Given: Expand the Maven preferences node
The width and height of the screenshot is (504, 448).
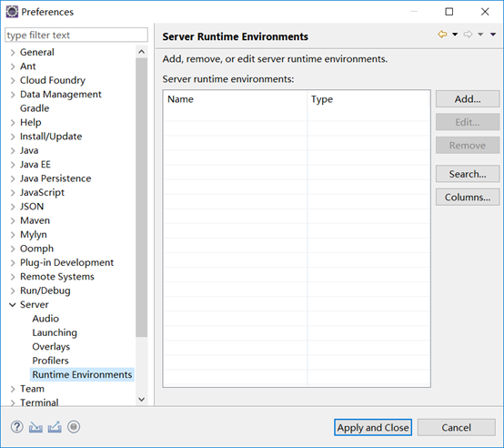Looking at the screenshot, I should [13, 220].
